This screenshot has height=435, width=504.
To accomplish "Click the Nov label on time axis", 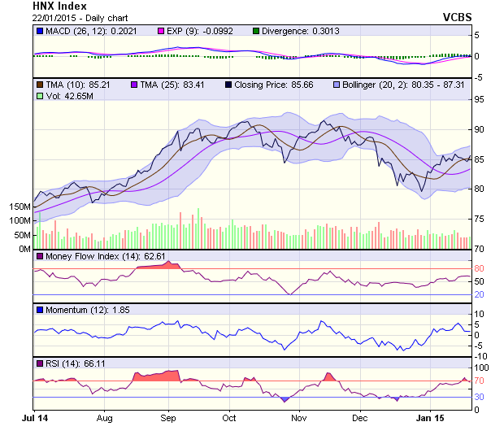I will click(298, 418).
